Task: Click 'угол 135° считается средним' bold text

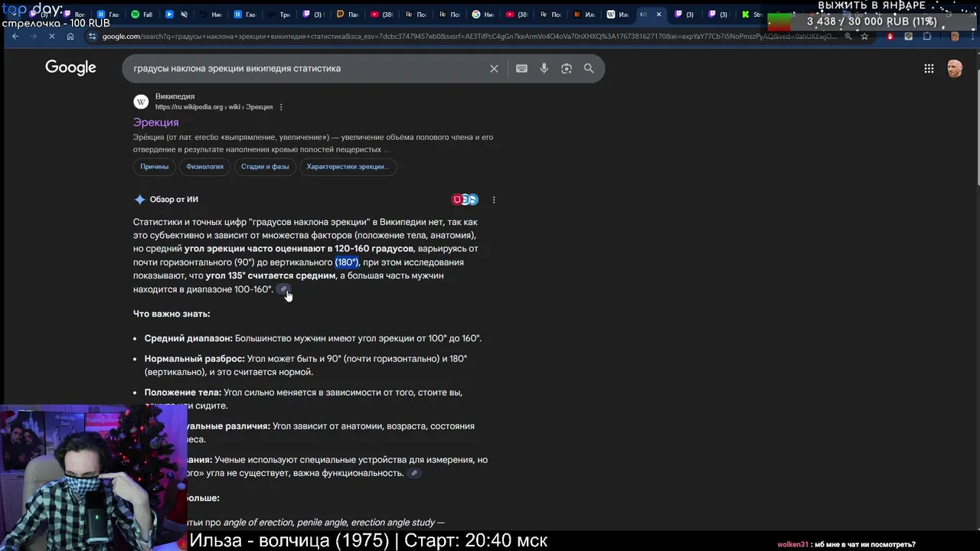Action: point(270,276)
